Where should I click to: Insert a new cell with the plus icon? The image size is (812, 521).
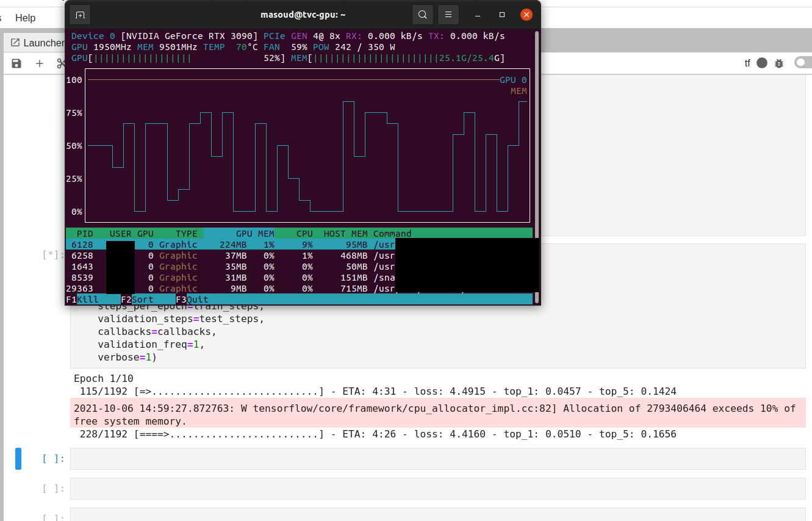(x=40, y=63)
